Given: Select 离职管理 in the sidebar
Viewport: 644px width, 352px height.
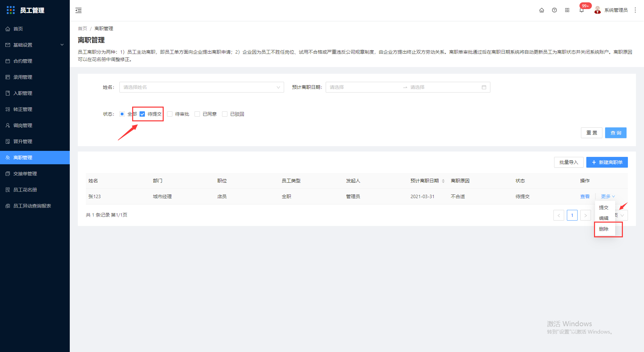Looking at the screenshot, I should pos(35,158).
